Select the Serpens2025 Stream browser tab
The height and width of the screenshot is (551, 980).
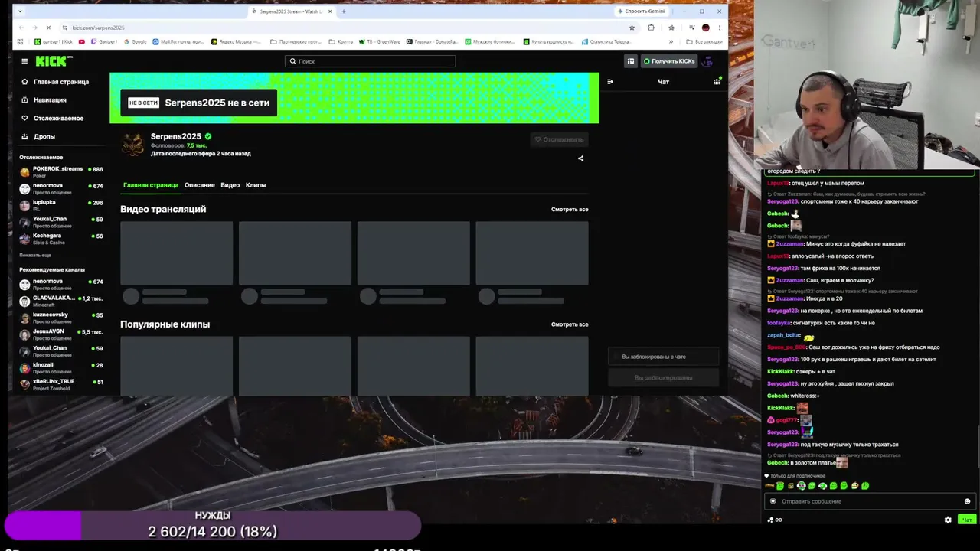[291, 11]
